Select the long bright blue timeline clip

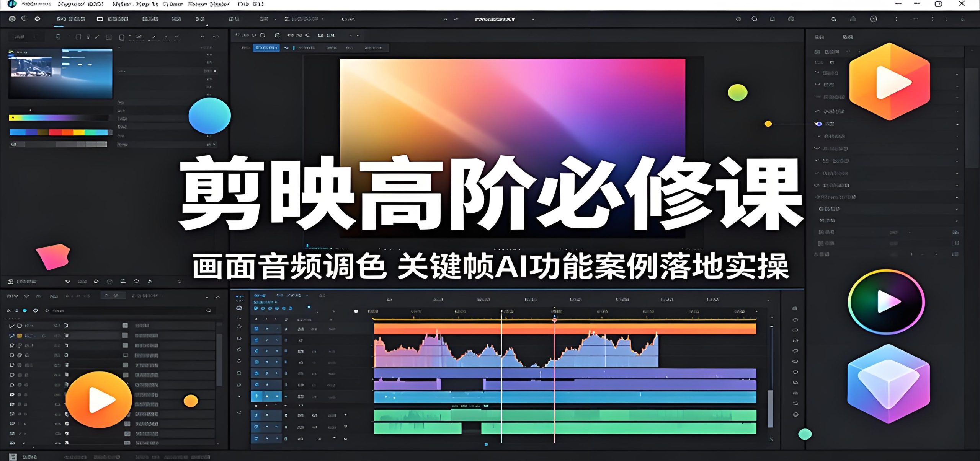tap(565, 397)
